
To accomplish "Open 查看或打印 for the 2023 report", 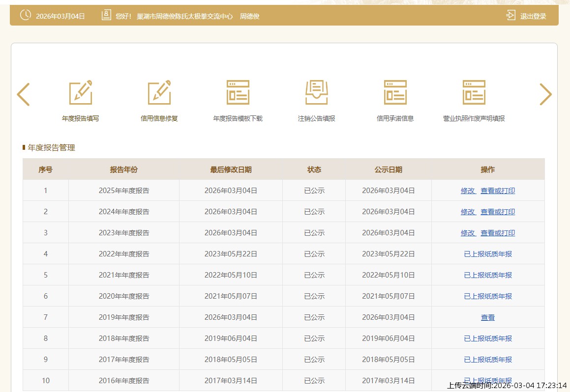I will (498, 233).
